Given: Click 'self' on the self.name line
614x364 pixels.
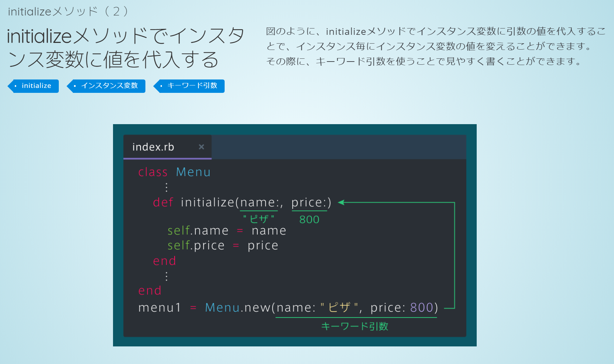Looking at the screenshot, I should [x=178, y=231].
